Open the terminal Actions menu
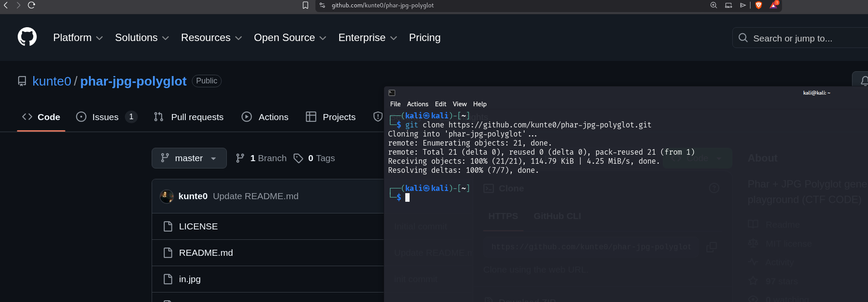 (417, 104)
